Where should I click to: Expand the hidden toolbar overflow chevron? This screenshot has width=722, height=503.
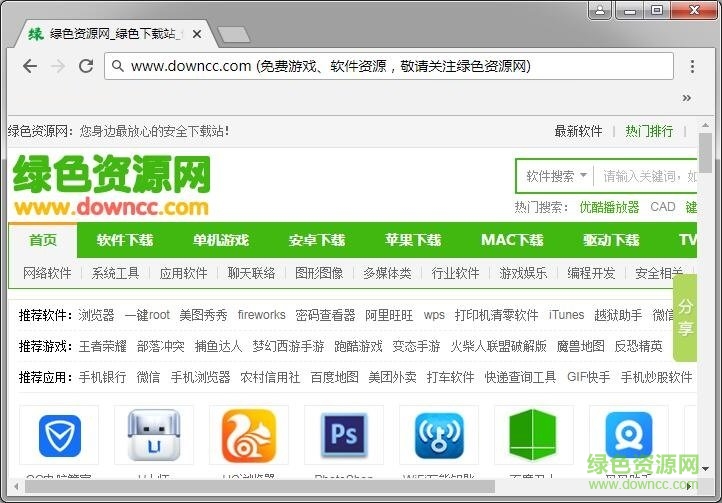(687, 98)
